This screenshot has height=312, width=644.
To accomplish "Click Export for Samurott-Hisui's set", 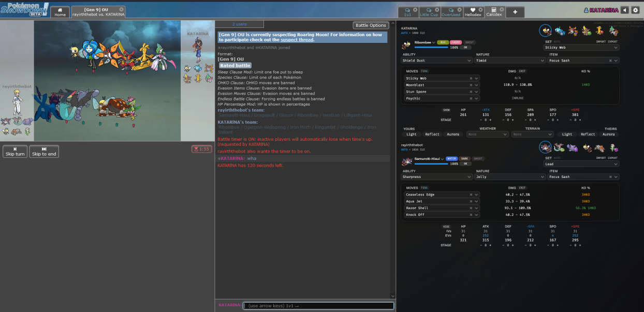I will (x=613, y=158).
